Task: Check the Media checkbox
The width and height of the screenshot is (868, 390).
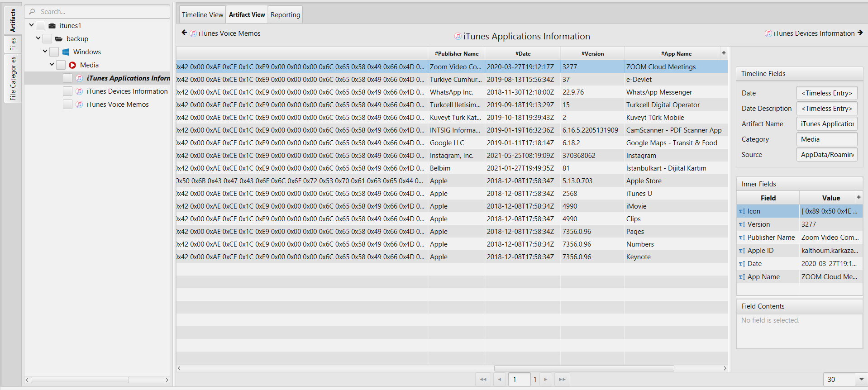Action: pyautogui.click(x=61, y=65)
